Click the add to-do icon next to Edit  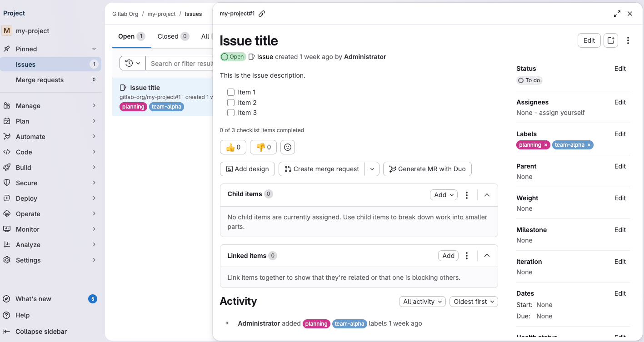click(x=611, y=40)
